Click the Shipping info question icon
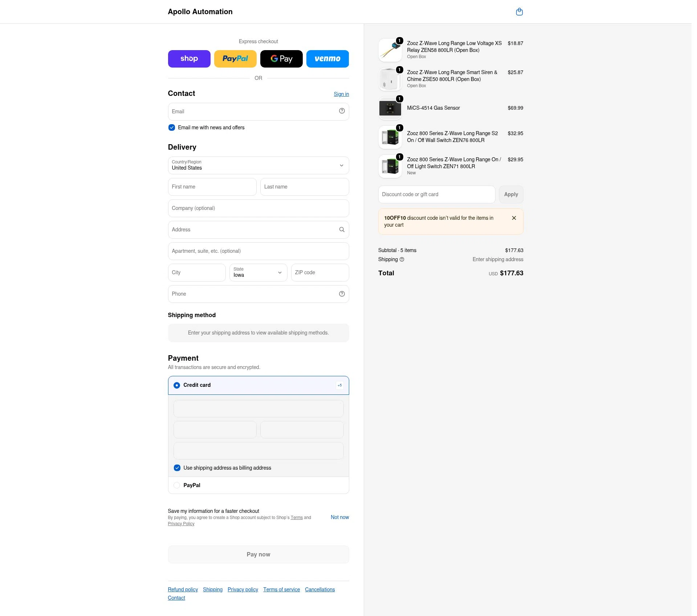This screenshot has height=616, width=697. point(402,259)
